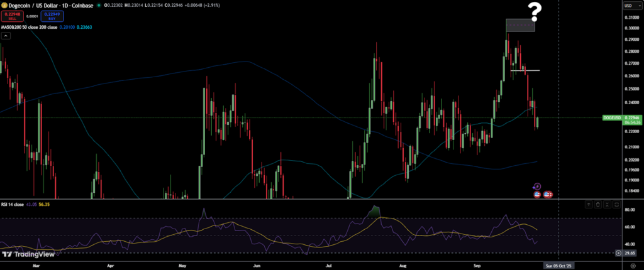
Task: Click the lightning bolt event icon
Action: [537, 186]
